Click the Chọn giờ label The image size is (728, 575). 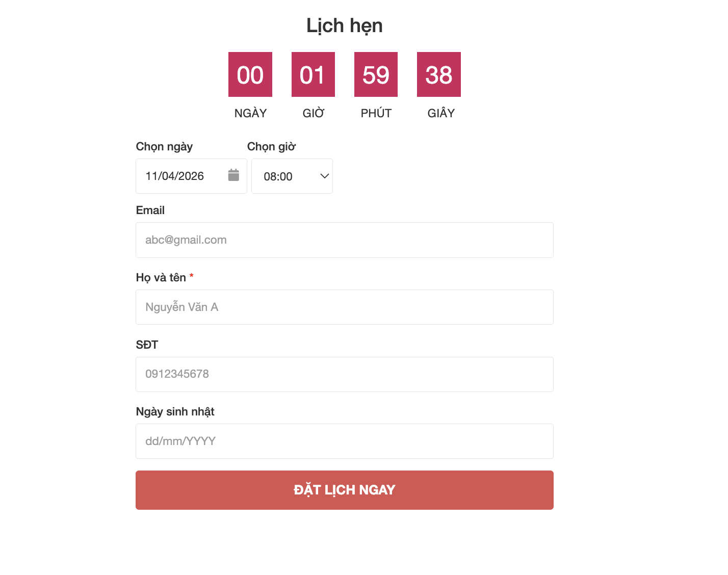(x=271, y=147)
